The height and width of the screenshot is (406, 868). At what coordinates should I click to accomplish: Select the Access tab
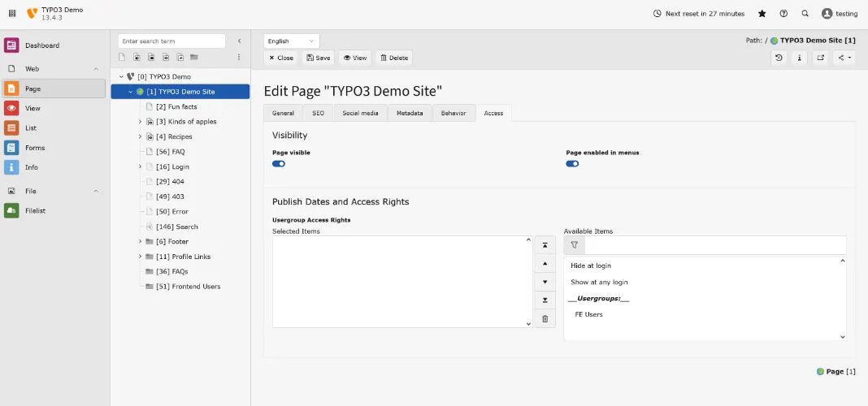point(493,113)
